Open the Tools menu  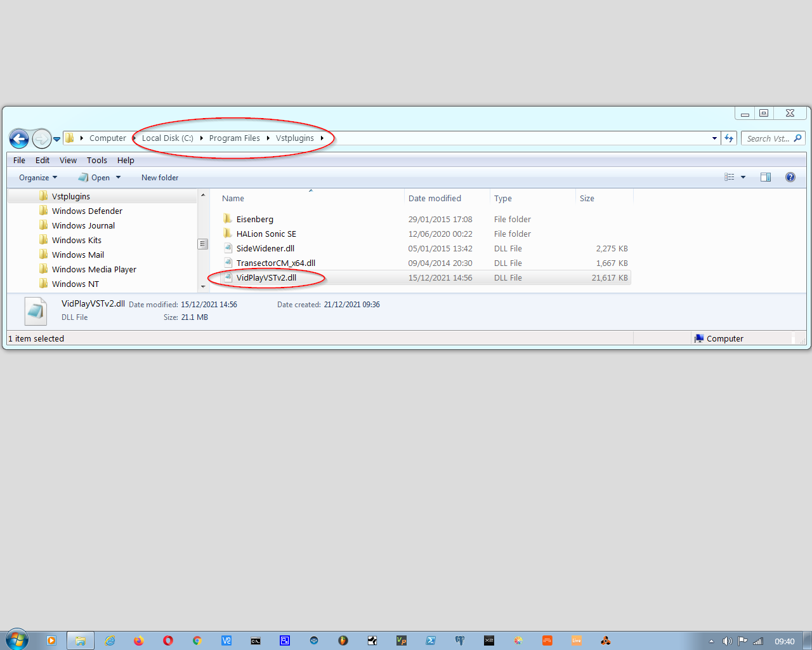96,161
